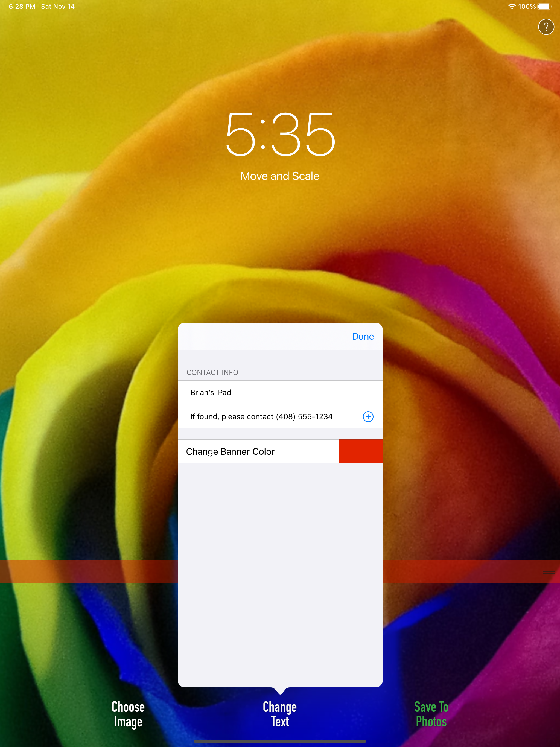The image size is (560, 747).
Task: Tap the Move and Scale label
Action: (x=280, y=176)
